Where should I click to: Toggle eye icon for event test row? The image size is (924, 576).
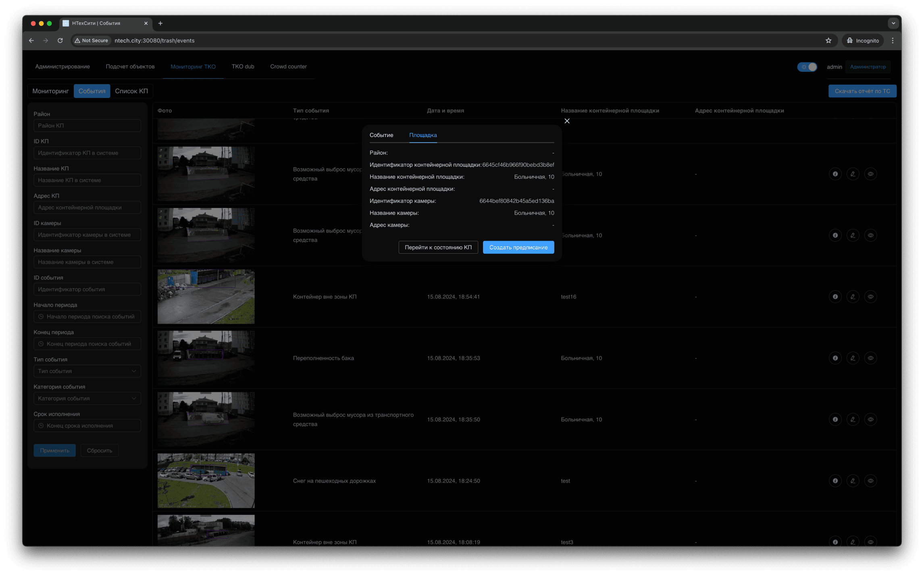(870, 481)
